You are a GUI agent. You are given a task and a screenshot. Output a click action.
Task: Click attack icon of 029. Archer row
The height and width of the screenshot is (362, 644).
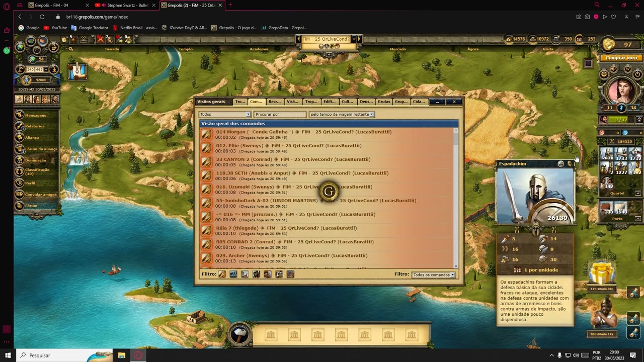[x=206, y=258]
